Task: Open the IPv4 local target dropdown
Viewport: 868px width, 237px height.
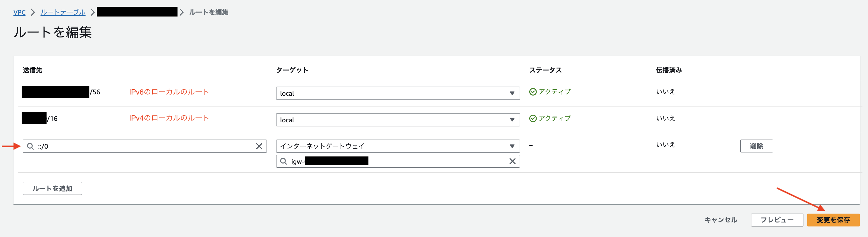Action: [x=397, y=120]
